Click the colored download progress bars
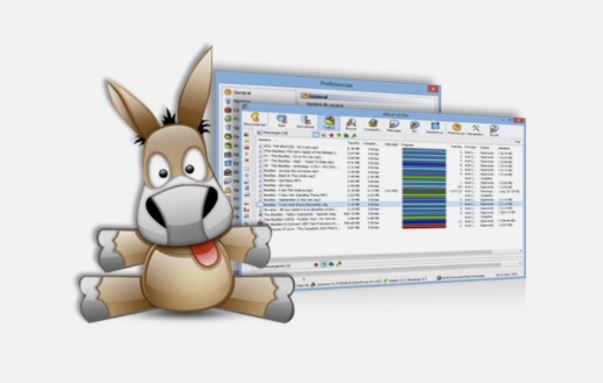Viewport: 603px width, 383px height. tap(424, 188)
